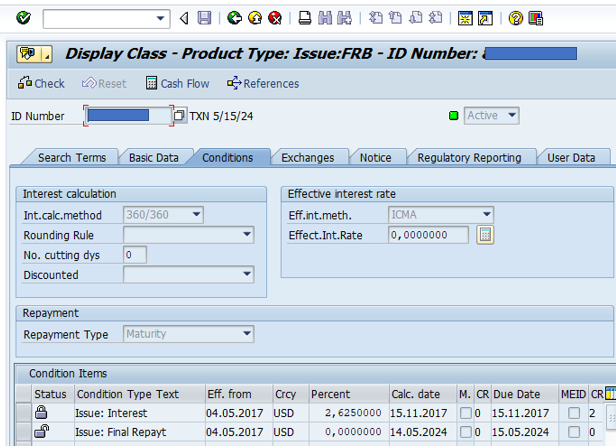Click the green Enter checkmark icon

(24, 18)
